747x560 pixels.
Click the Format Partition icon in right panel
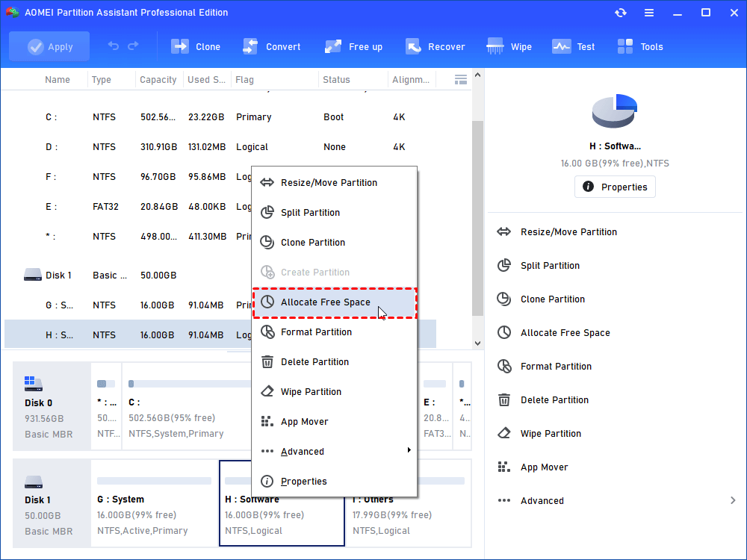(504, 366)
